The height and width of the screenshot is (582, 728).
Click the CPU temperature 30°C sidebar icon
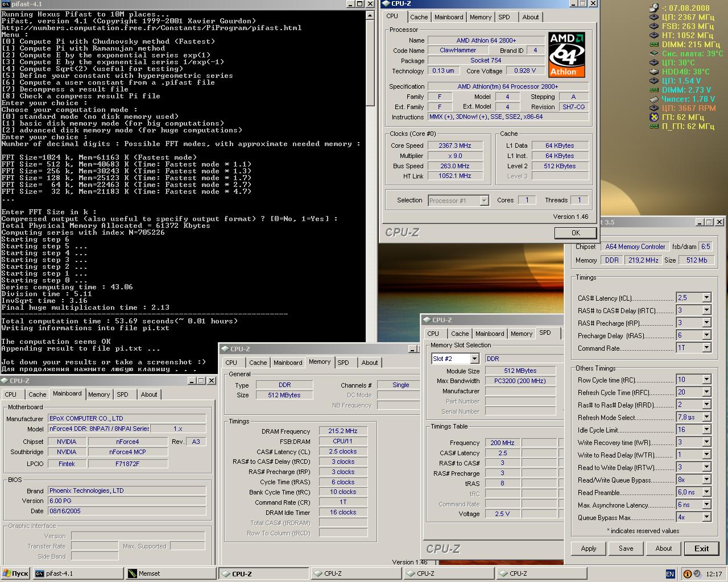[653, 63]
